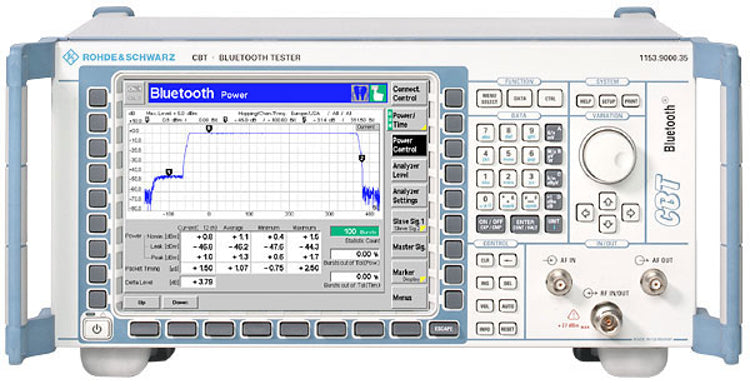
Task: Hit the DEL key
Action: coord(508,283)
